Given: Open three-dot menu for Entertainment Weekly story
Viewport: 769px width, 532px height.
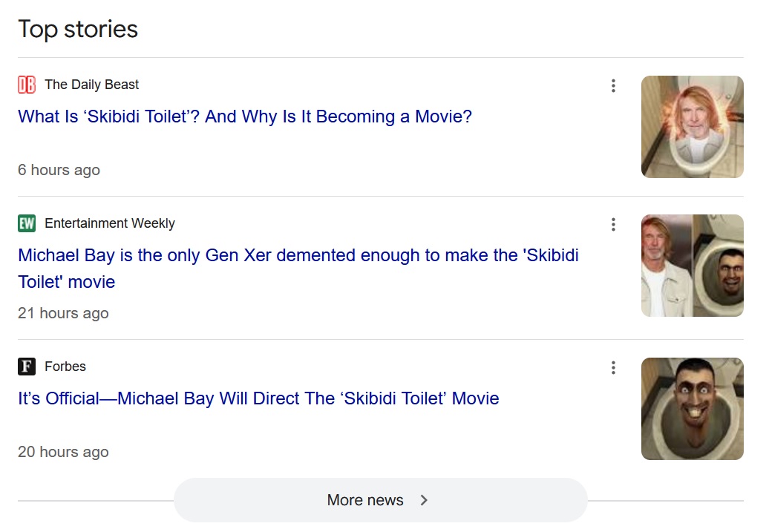Looking at the screenshot, I should 613,224.
